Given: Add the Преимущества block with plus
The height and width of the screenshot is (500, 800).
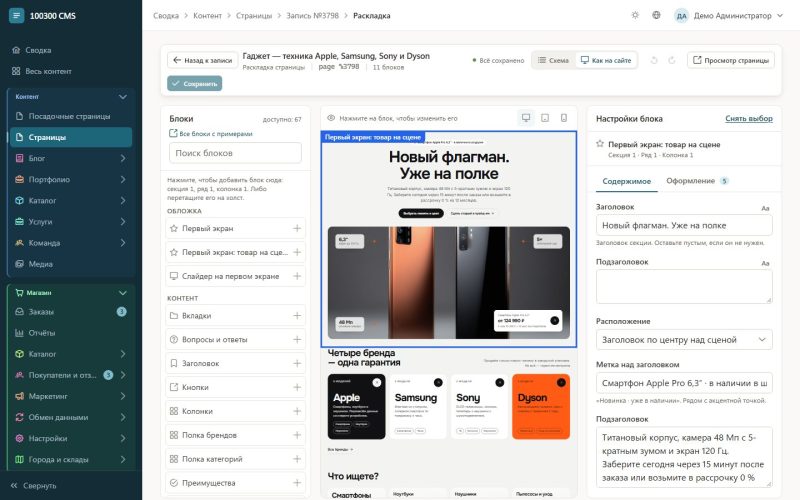Looking at the screenshot, I should tap(297, 483).
